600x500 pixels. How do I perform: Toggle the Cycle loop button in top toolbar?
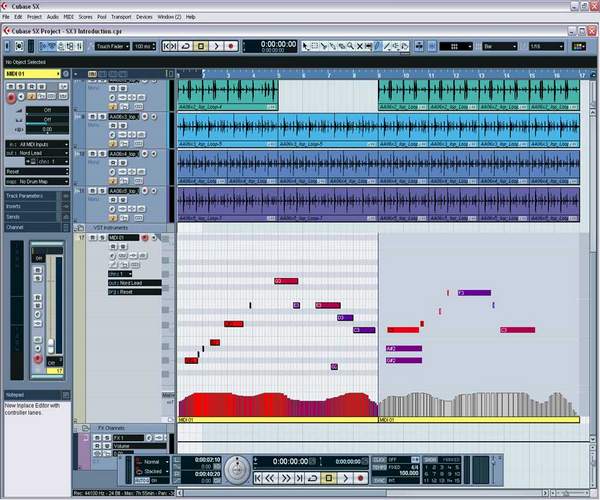click(185, 46)
